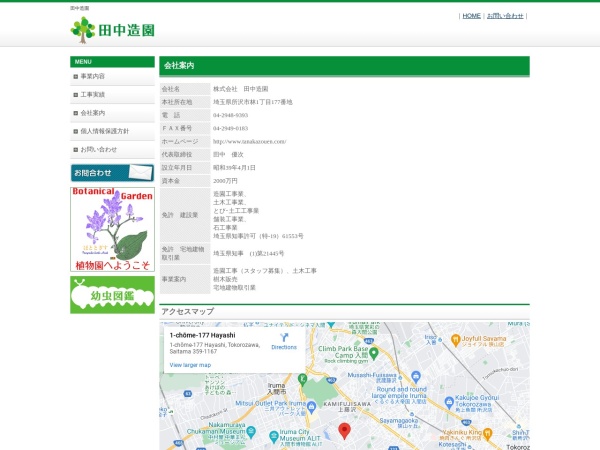Image resolution: width=600 pixels, height=450 pixels.
Task: Click the address 埼玉県所沢市林1丁目177番地
Action: pyautogui.click(x=253, y=102)
